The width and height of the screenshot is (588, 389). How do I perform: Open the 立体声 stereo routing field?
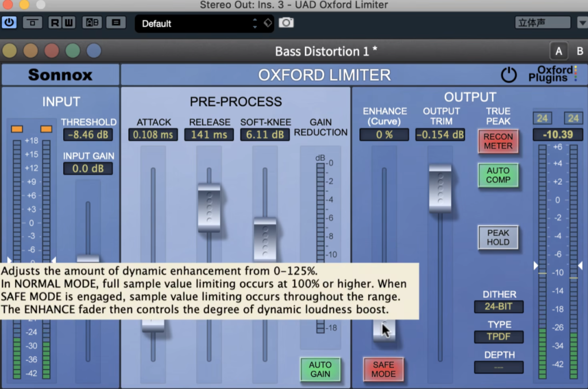coord(543,23)
